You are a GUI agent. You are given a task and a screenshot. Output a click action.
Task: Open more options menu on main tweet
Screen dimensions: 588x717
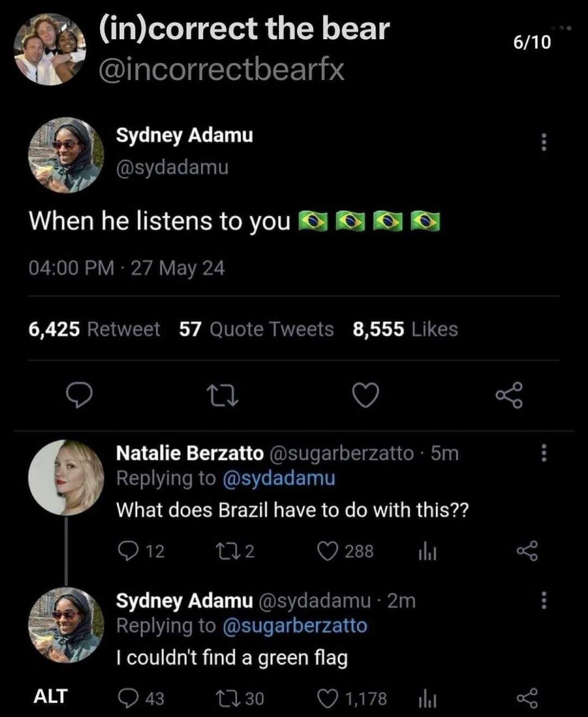point(543,142)
